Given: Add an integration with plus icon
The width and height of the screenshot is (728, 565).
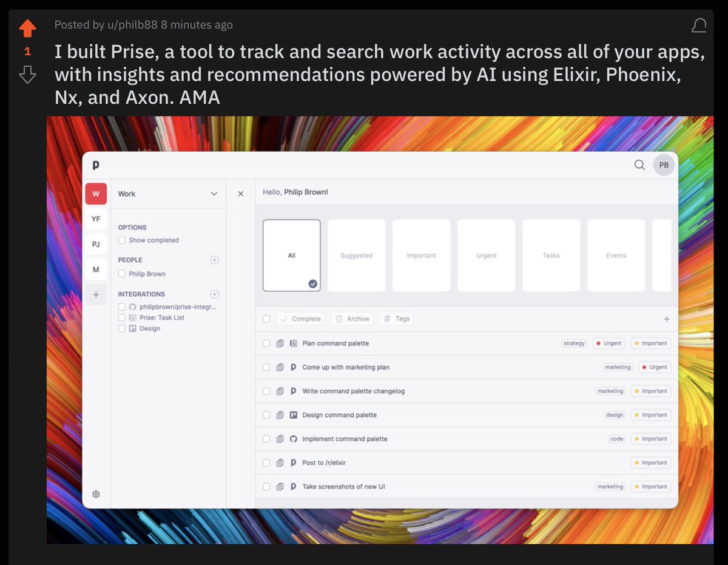Looking at the screenshot, I should point(214,294).
